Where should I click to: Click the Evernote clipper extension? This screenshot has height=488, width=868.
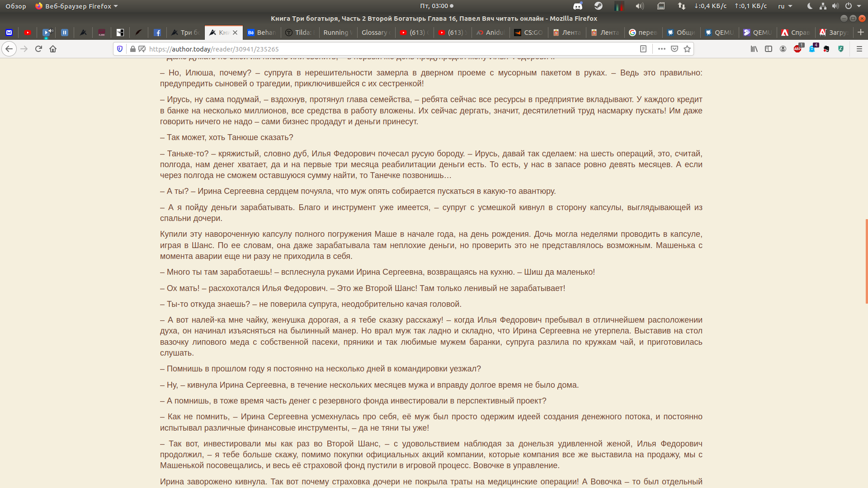pos(826,49)
